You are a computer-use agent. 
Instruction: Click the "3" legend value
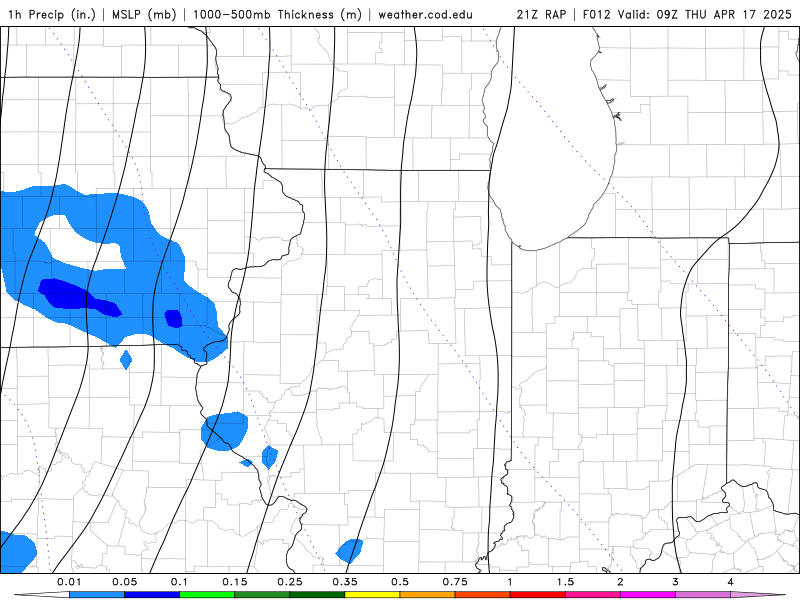click(x=675, y=582)
